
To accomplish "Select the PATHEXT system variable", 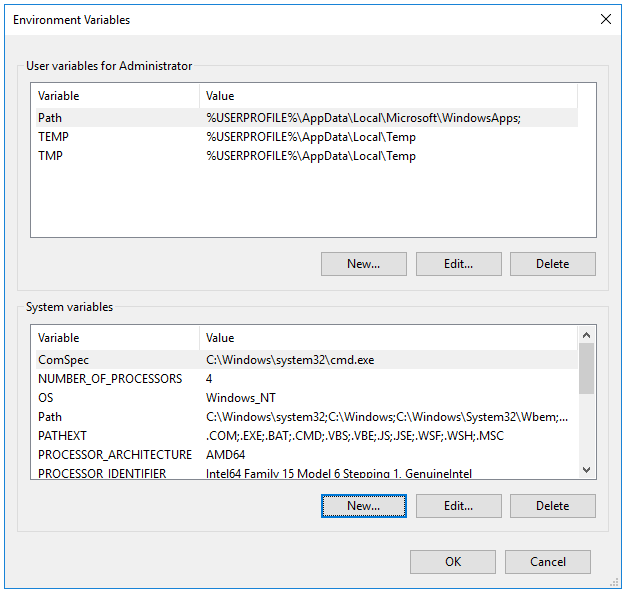I will [307, 436].
